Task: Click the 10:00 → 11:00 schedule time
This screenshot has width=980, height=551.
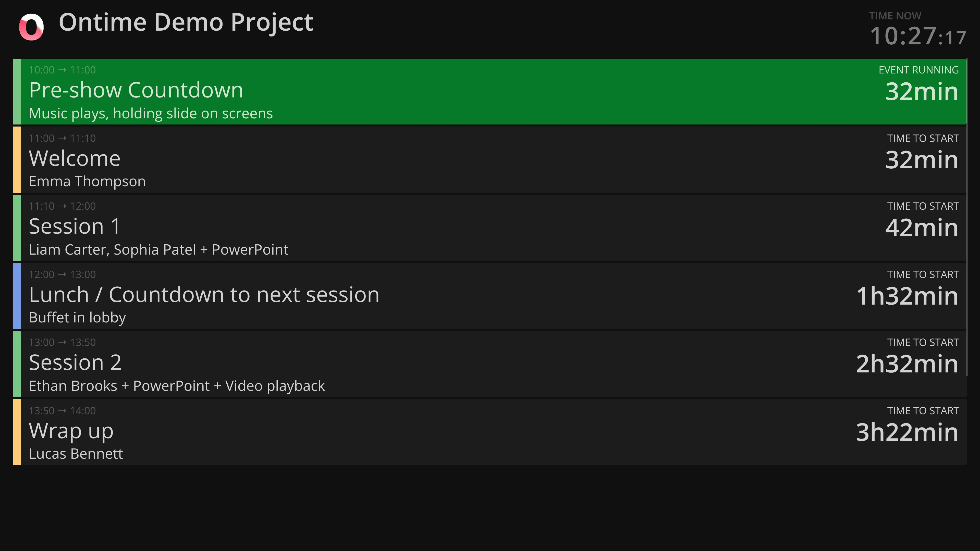Action: coord(62,70)
